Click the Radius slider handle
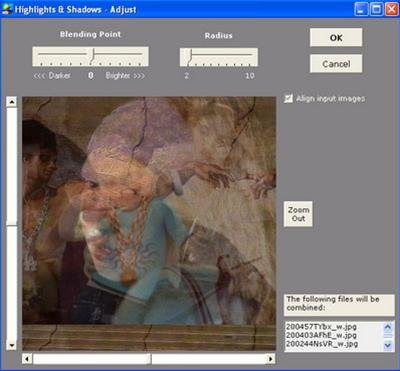 [x=190, y=57]
